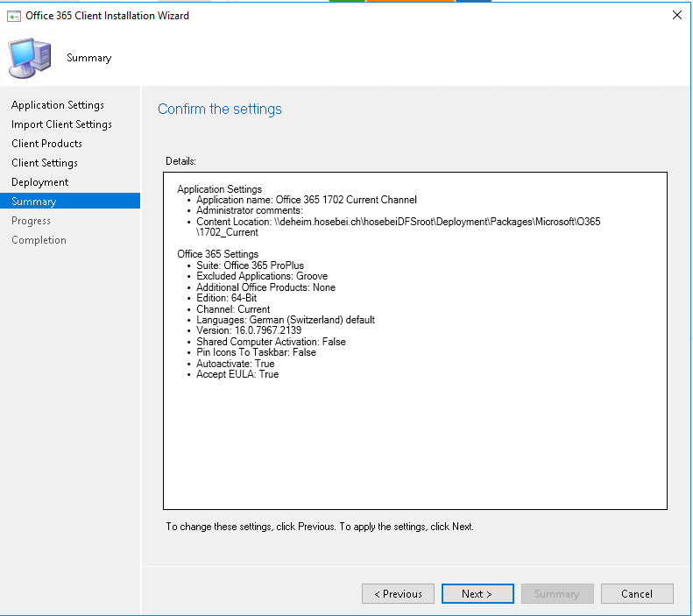The height and width of the screenshot is (616, 693).
Task: Click 'Languages: German (Switzerland) default' line
Action: 286,320
